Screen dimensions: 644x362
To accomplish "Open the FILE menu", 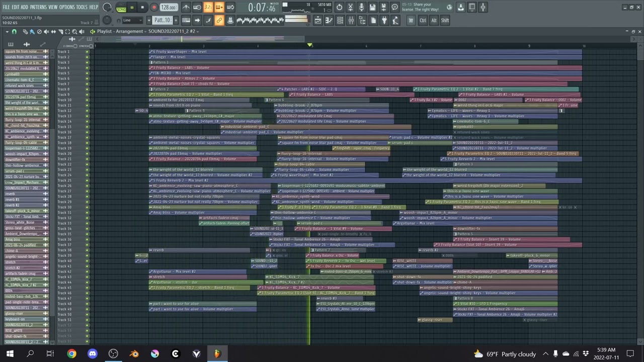I will tap(6, 7).
